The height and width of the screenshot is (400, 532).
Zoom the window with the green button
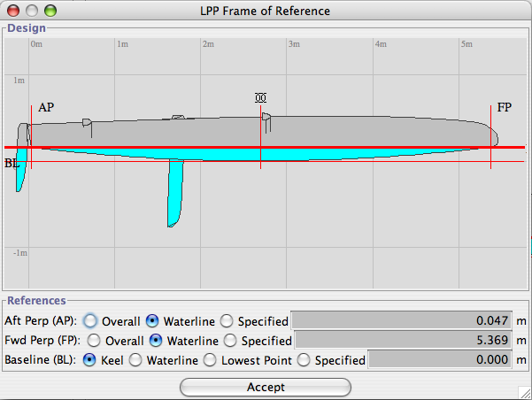[x=50, y=11]
